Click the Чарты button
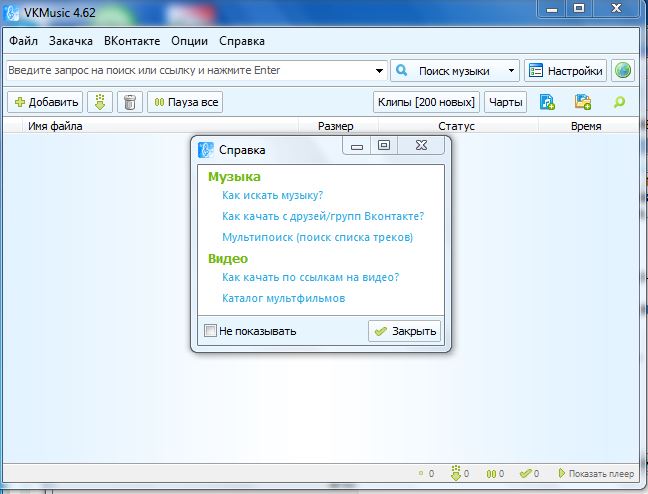 point(505,102)
